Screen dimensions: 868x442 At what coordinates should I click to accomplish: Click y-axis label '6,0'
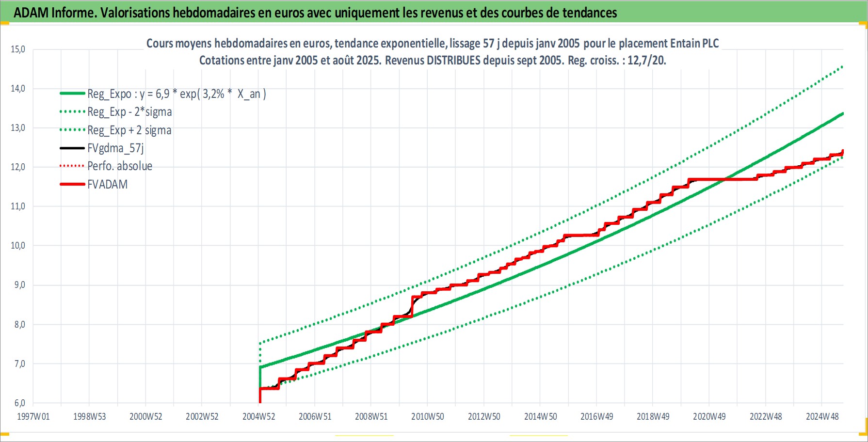click(x=20, y=403)
